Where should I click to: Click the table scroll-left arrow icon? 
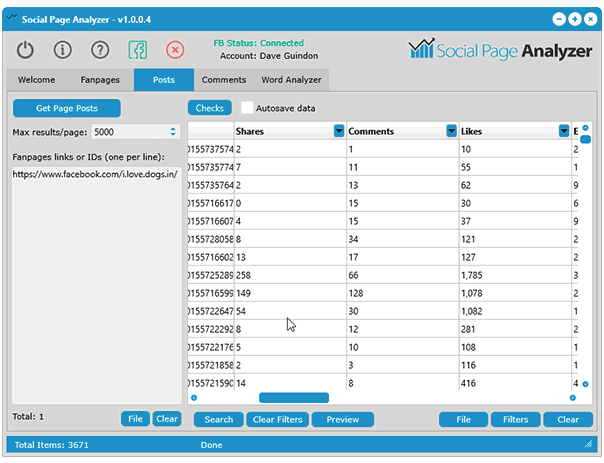[194, 398]
